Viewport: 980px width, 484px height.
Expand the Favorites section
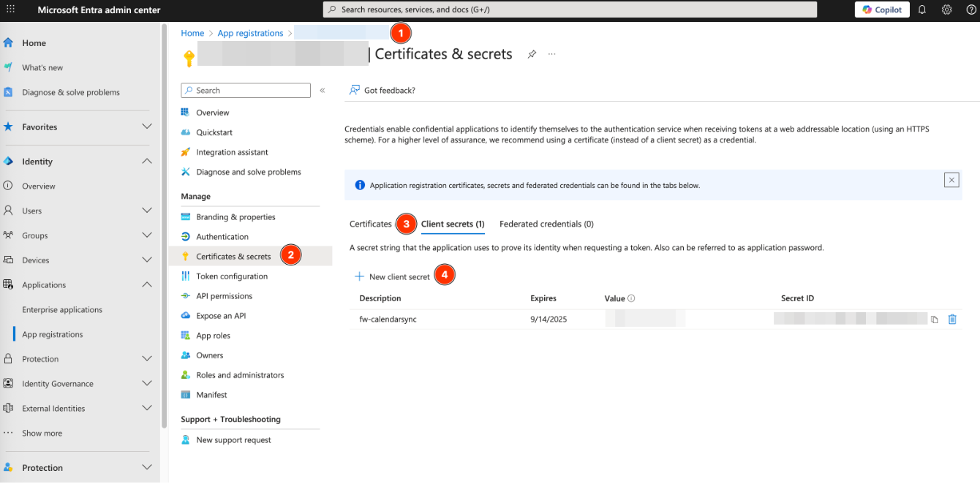146,127
